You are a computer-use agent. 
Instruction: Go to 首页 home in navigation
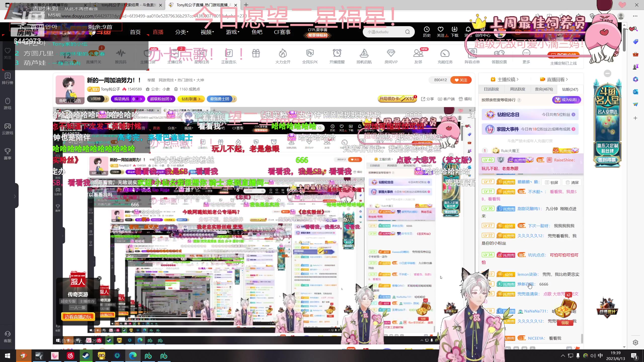pyautogui.click(x=135, y=32)
